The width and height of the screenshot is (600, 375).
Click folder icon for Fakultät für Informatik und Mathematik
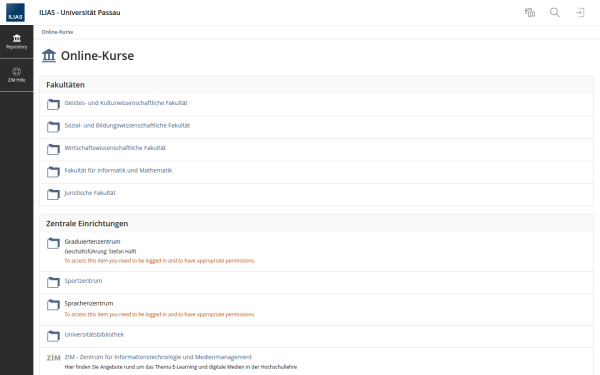click(53, 172)
